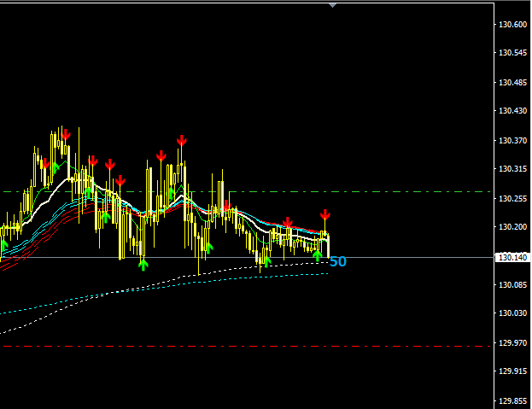Click the 130.430 price scale label

512,110
